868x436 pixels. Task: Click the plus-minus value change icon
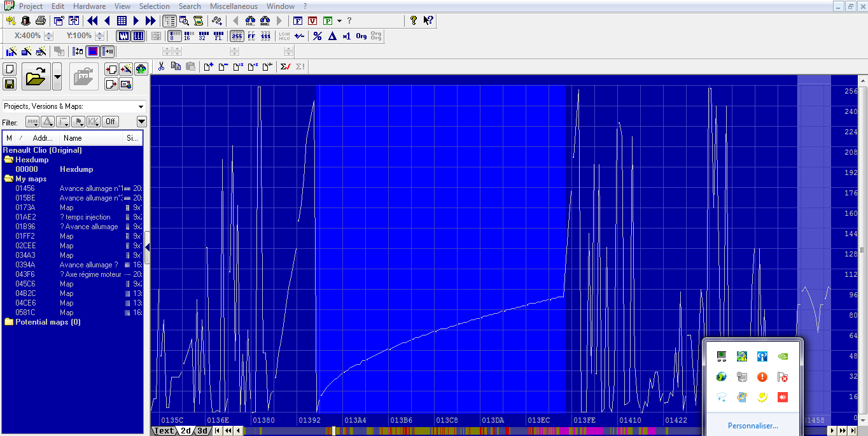299,36
